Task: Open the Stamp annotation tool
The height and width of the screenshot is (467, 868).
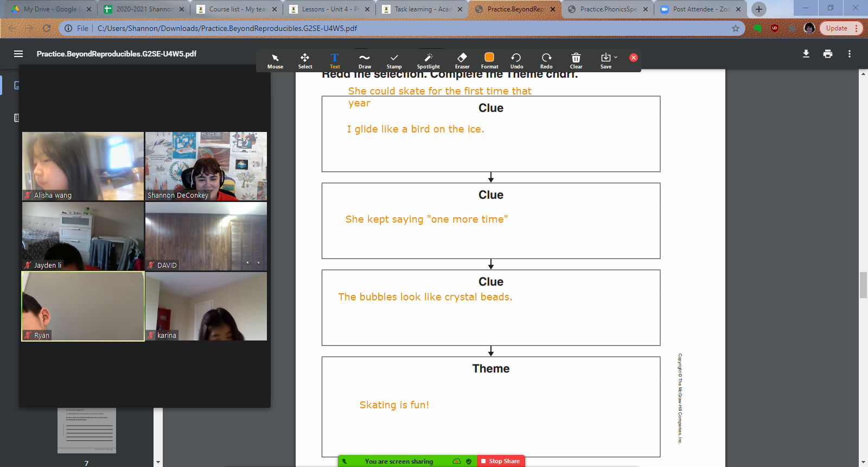Action: point(394,61)
